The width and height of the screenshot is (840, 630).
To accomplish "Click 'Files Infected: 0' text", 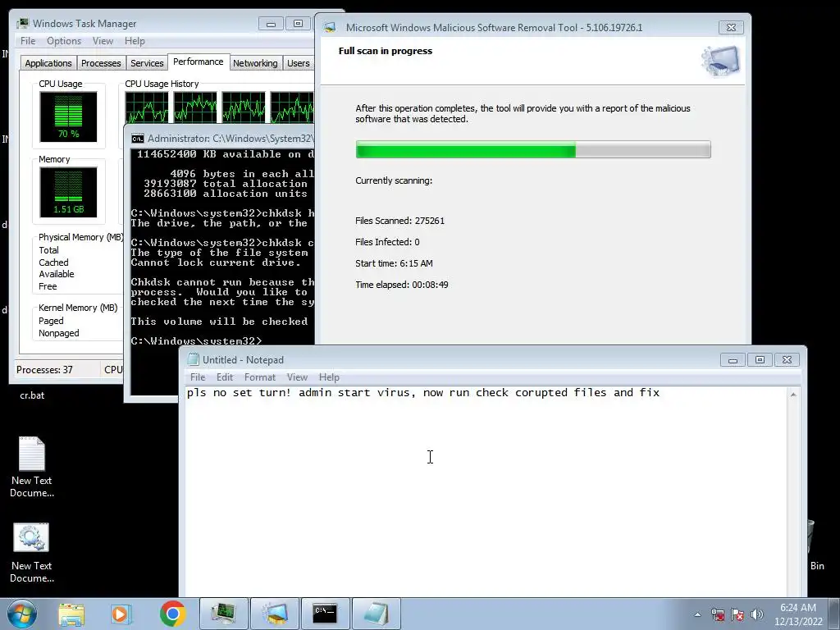I will point(387,242).
